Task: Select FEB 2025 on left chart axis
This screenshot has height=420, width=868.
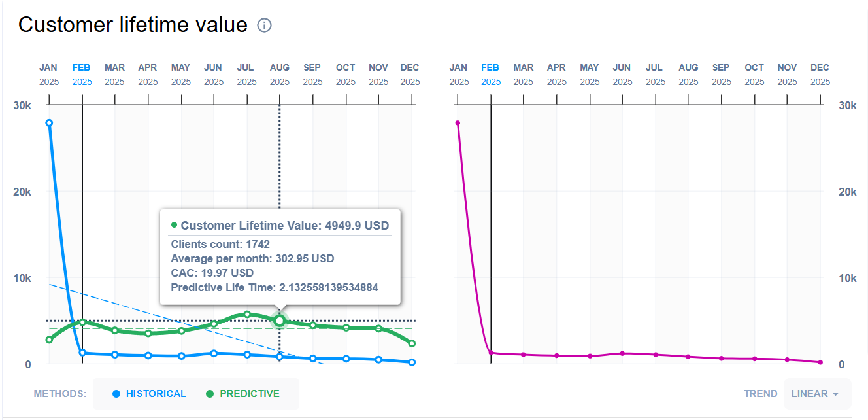Action: pos(82,75)
